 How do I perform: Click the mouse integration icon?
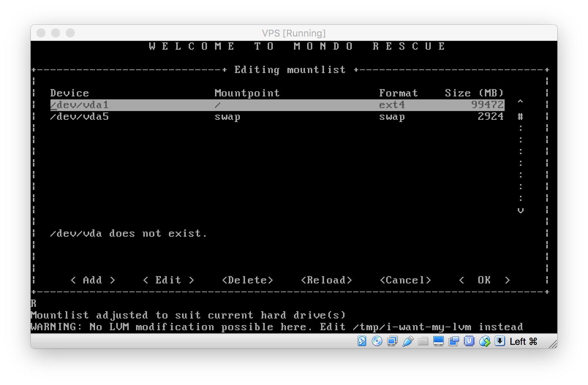pos(485,341)
